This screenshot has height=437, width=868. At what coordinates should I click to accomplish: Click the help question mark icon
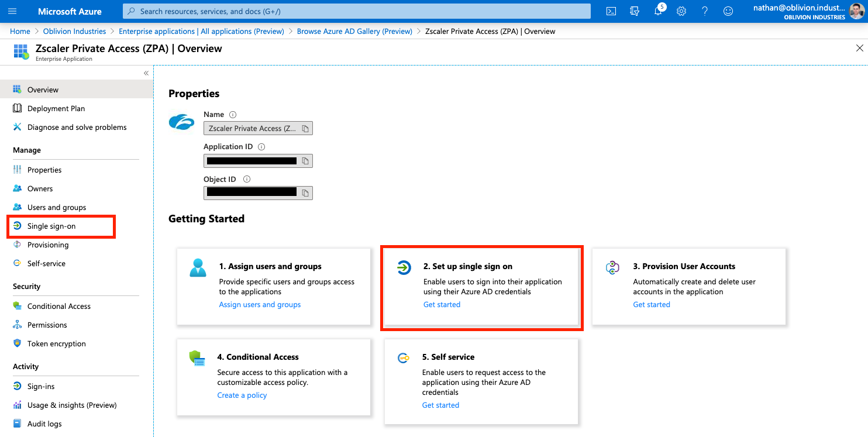pos(705,11)
